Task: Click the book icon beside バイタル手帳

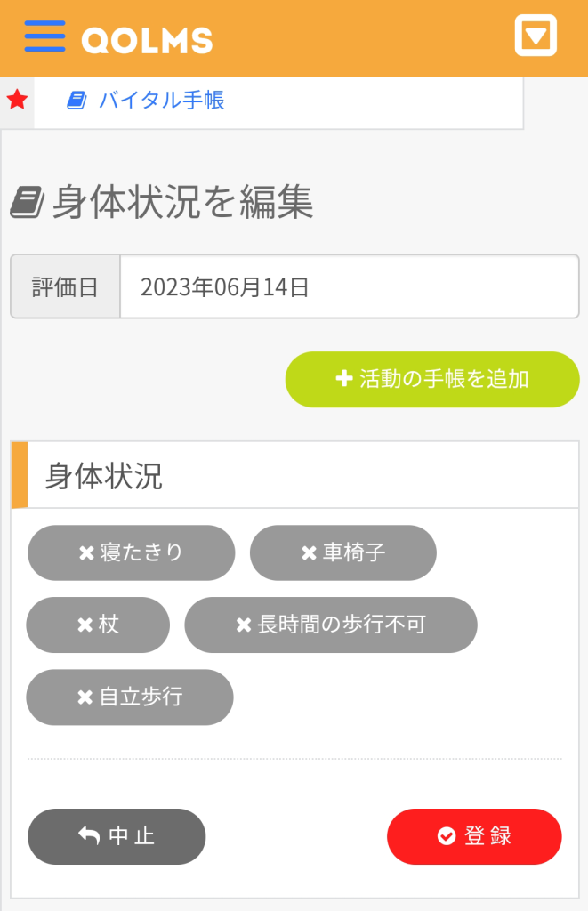Action: pos(77,101)
